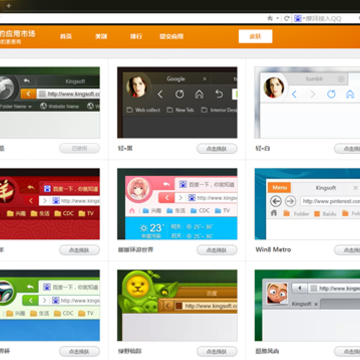Apply the cartoon face skin via its button
The width and height of the screenshot is (360, 360).
tap(347, 351)
